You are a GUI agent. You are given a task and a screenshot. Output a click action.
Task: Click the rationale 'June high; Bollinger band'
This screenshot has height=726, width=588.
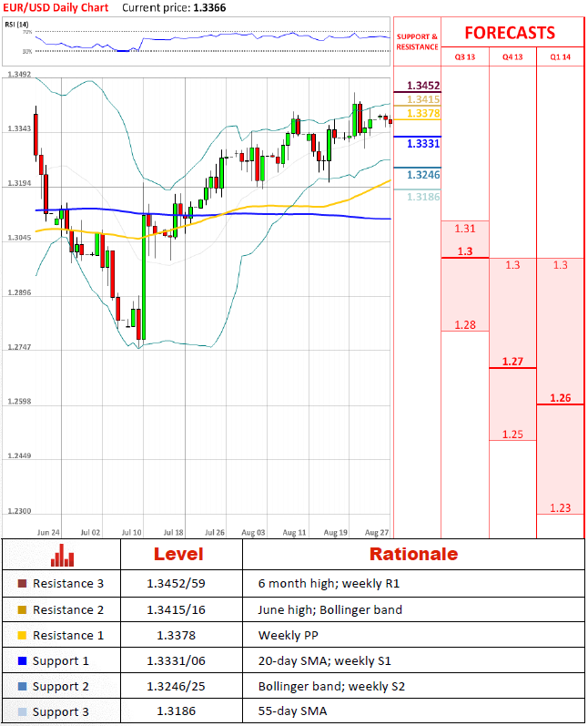click(x=329, y=609)
